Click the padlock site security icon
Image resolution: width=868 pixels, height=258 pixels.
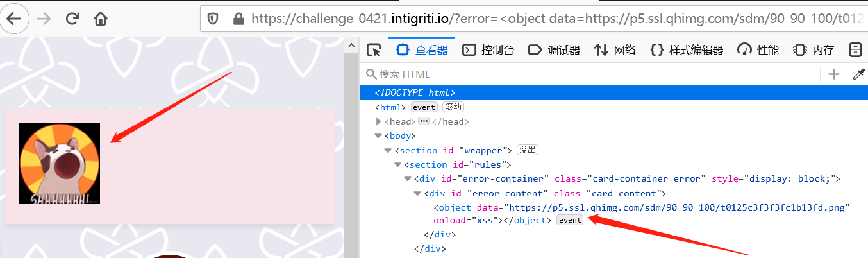click(238, 19)
